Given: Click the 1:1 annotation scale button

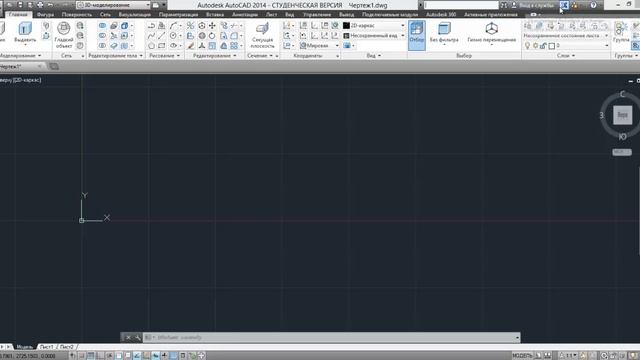Looking at the screenshot, I should (569, 356).
